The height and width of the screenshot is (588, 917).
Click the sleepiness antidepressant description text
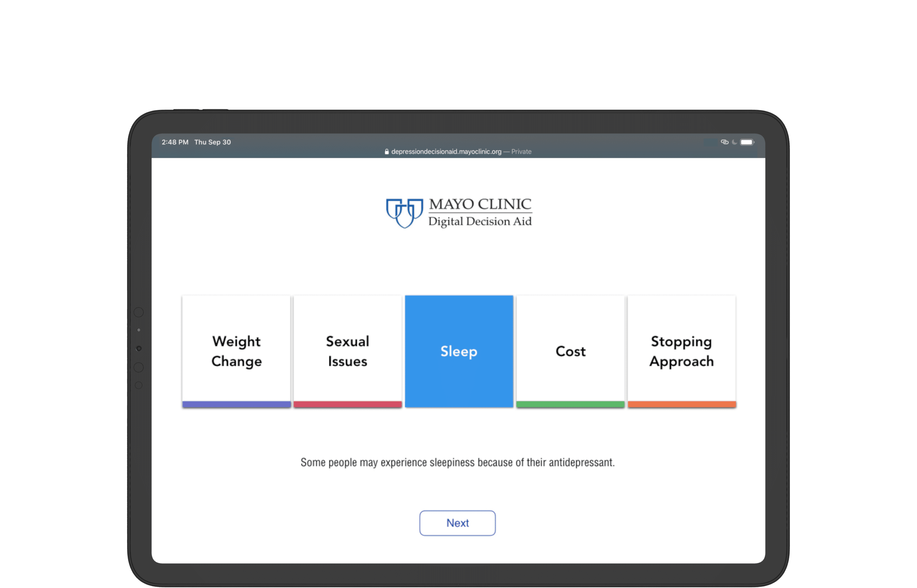pos(457,463)
